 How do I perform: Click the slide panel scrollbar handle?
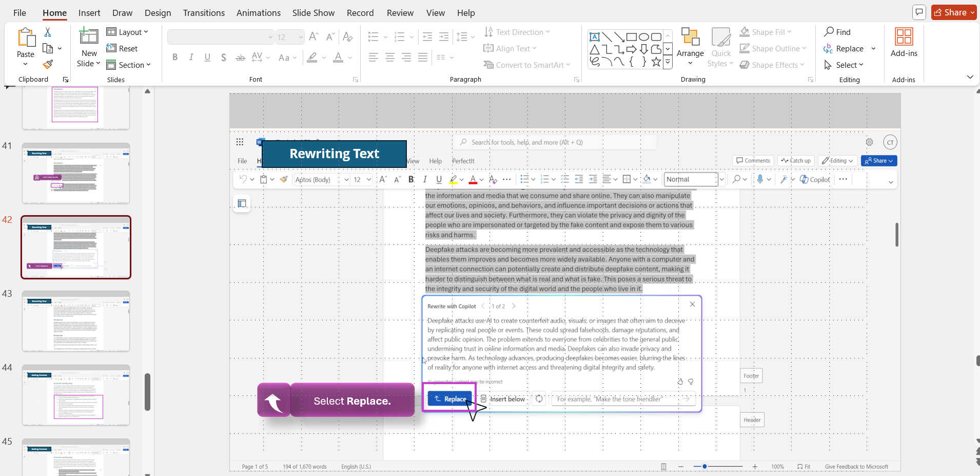pos(147,392)
